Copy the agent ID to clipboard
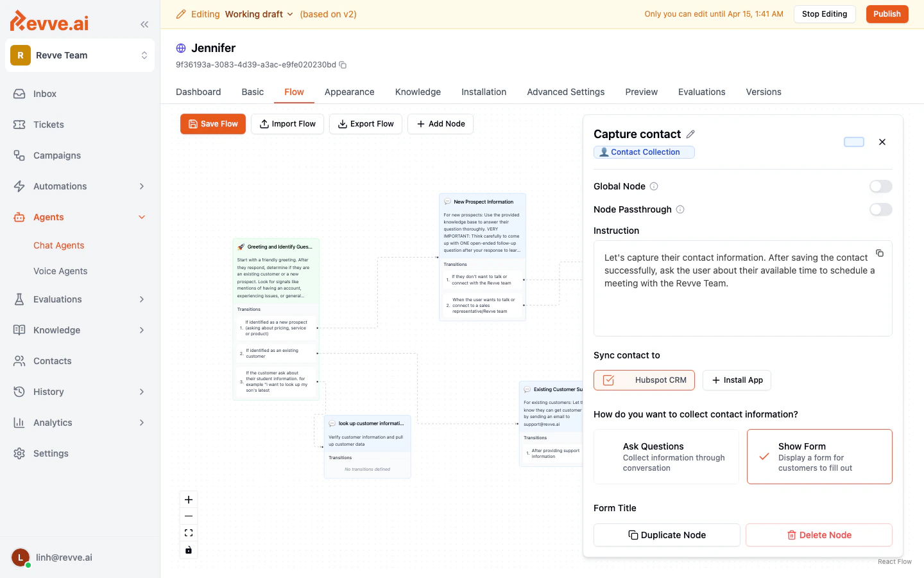The width and height of the screenshot is (924, 578). 343,65
